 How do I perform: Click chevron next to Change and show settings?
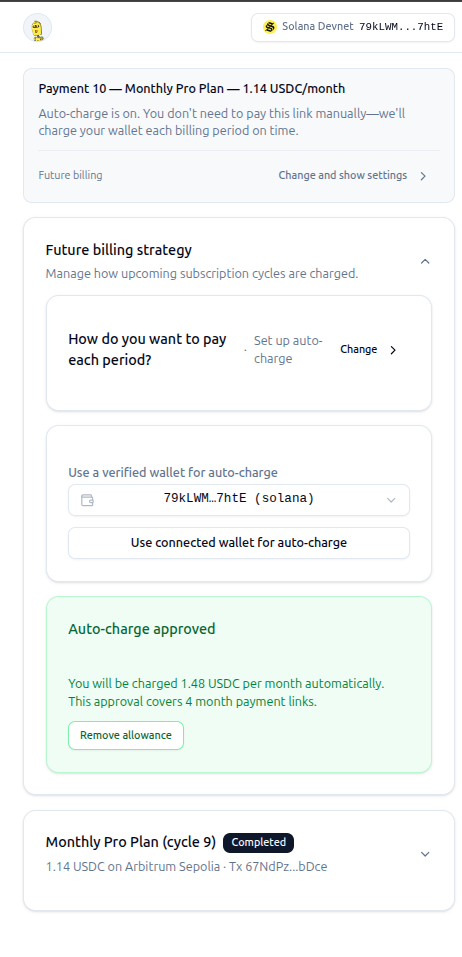pyautogui.click(x=423, y=176)
